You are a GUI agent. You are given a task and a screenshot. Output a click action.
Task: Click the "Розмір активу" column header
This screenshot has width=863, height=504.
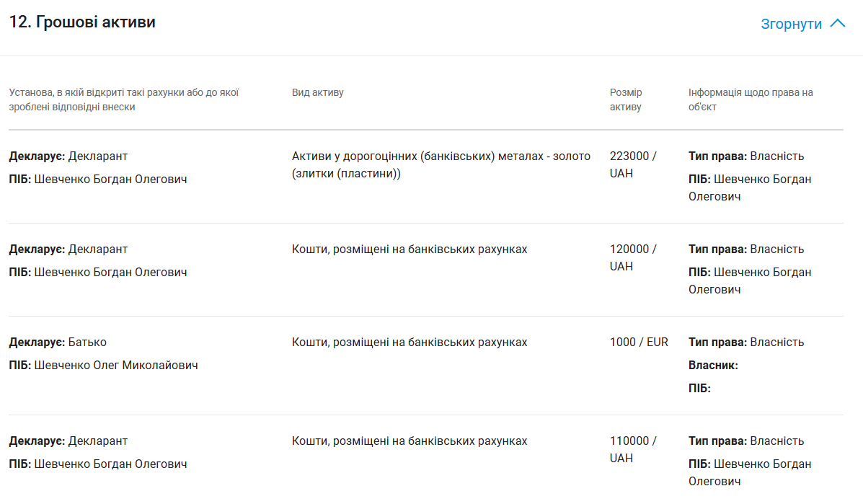click(625, 100)
